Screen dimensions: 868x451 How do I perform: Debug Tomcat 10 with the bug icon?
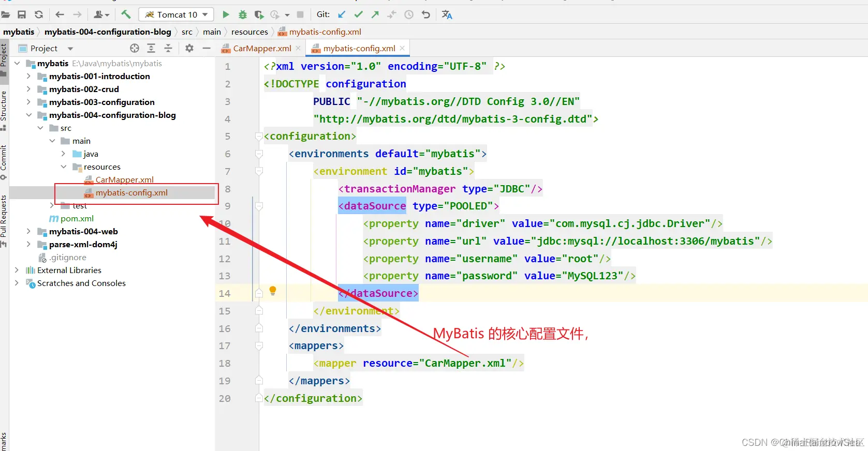pyautogui.click(x=242, y=14)
